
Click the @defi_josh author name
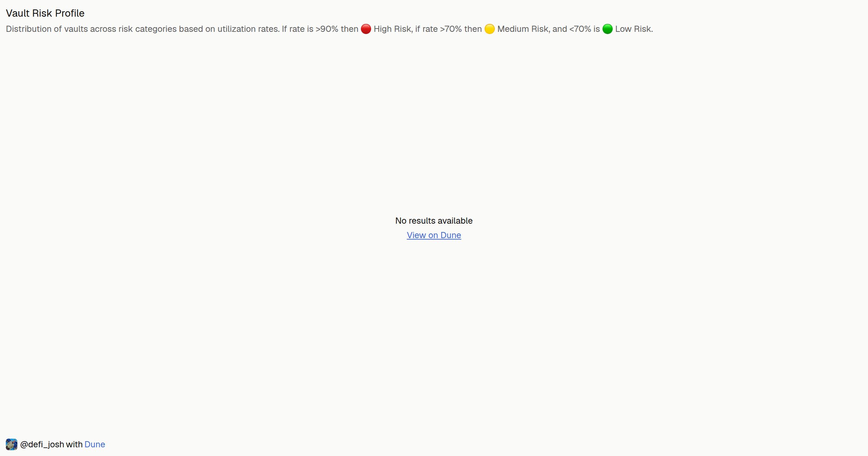[42, 444]
